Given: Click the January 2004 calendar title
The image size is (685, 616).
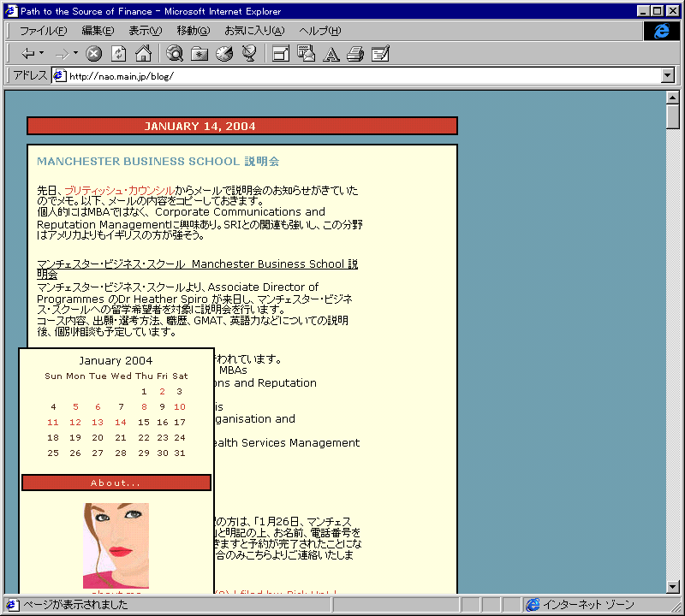Looking at the screenshot, I should point(116,360).
